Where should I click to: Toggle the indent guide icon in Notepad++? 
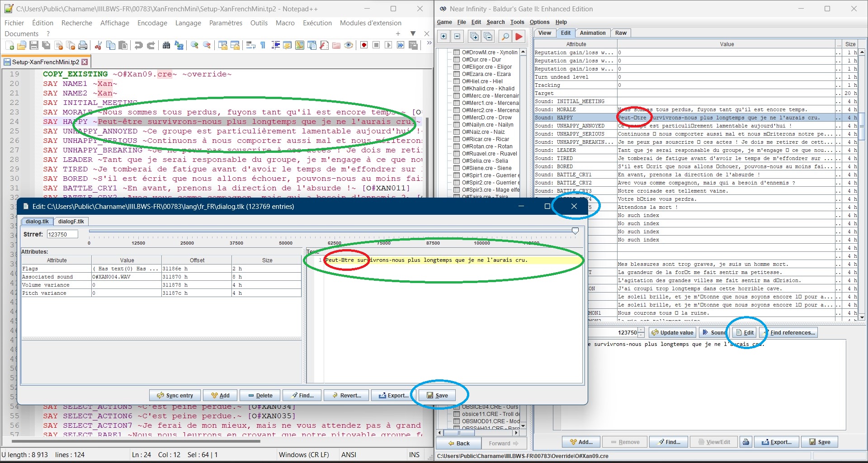(275, 45)
